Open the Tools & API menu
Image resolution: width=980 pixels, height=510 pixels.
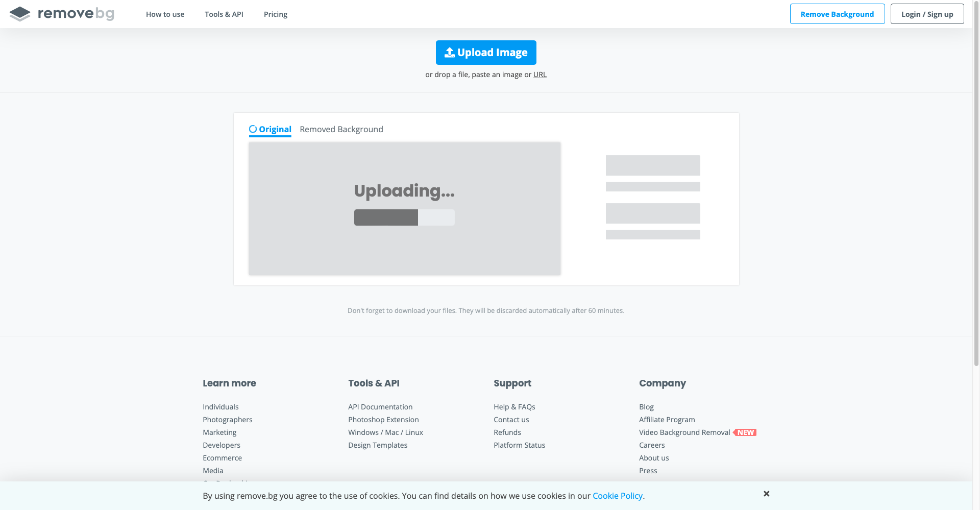pyautogui.click(x=224, y=14)
